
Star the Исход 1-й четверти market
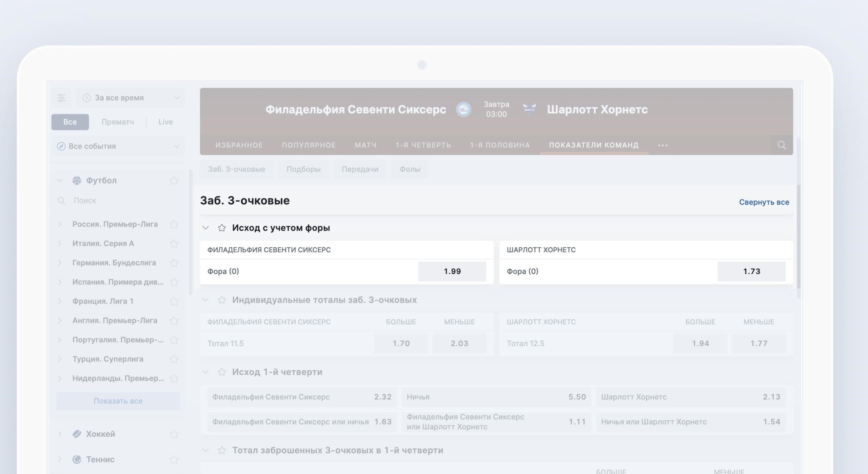[x=222, y=372]
